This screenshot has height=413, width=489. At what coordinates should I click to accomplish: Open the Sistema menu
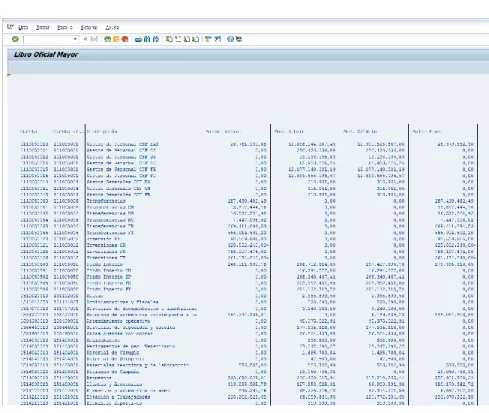[x=89, y=27]
